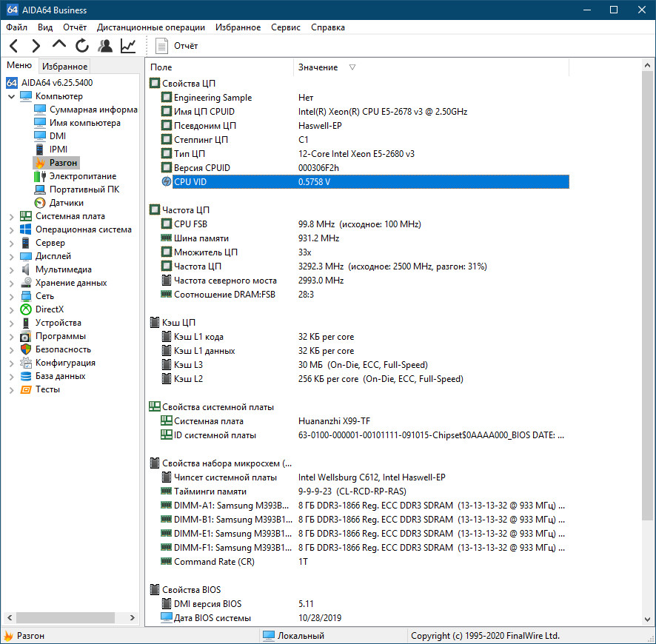The image size is (656, 644).
Task: Click the Хранение данных disk icon
Action: (26, 283)
